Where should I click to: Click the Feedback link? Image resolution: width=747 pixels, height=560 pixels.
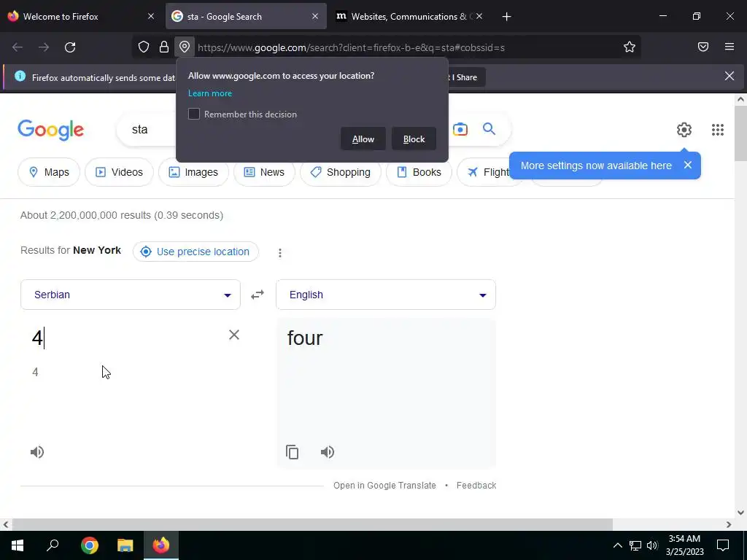tap(476, 485)
